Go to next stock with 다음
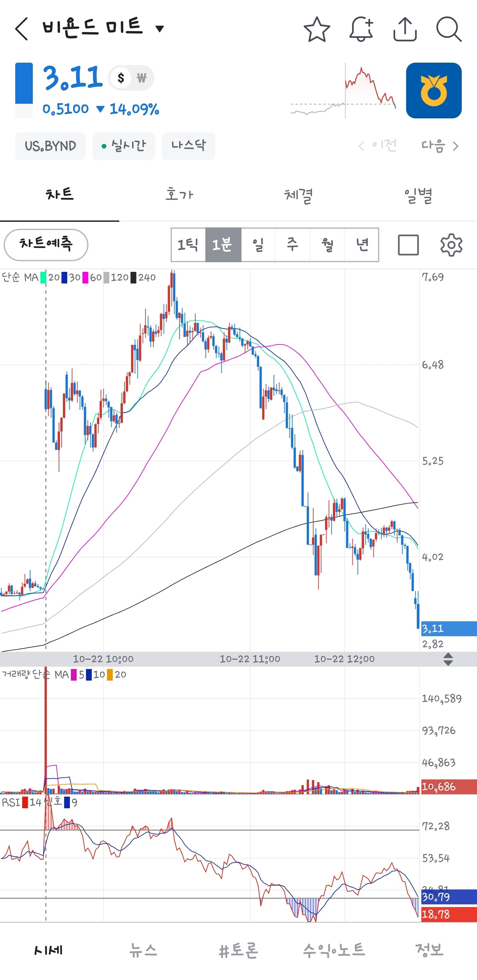 pos(440,146)
